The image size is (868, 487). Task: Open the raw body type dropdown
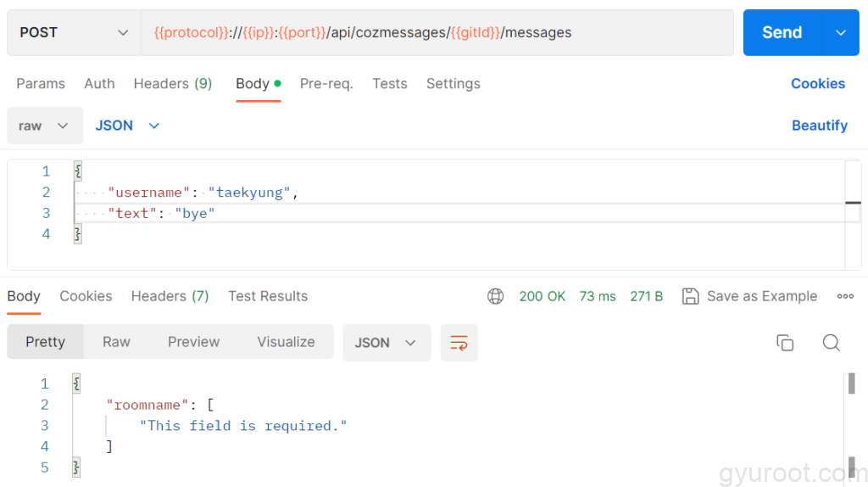point(45,126)
